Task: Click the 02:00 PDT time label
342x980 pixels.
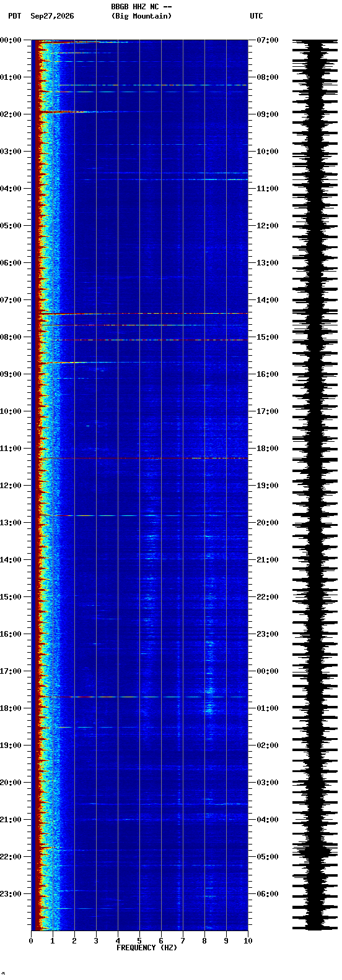Action: tap(11, 114)
